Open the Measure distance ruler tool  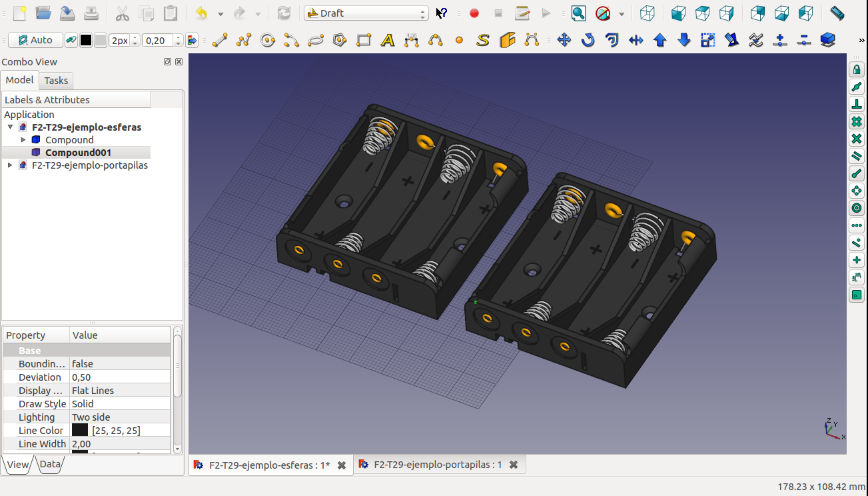tap(837, 13)
